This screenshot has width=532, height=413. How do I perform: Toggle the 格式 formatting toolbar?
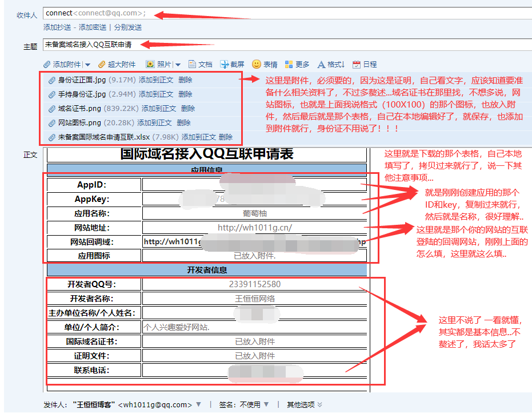point(330,64)
